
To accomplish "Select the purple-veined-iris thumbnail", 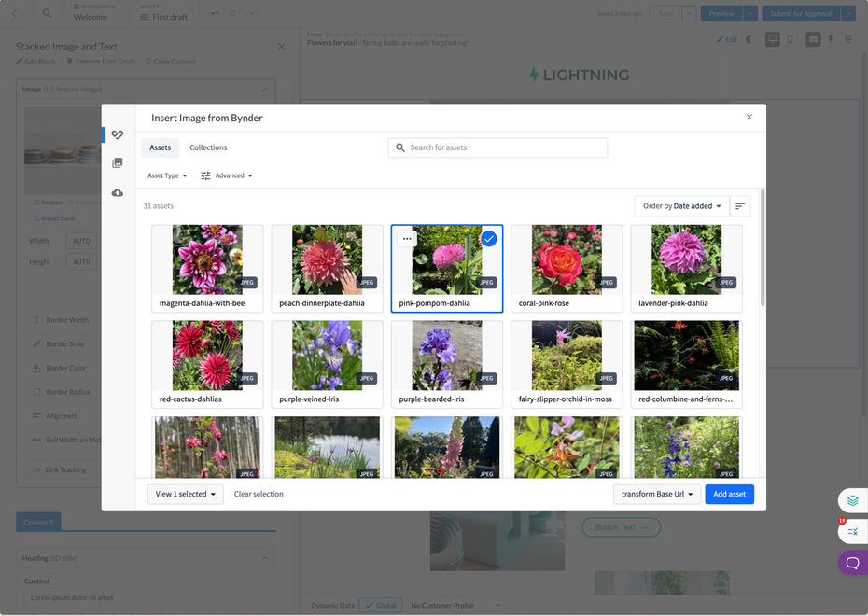I will 328,364.
